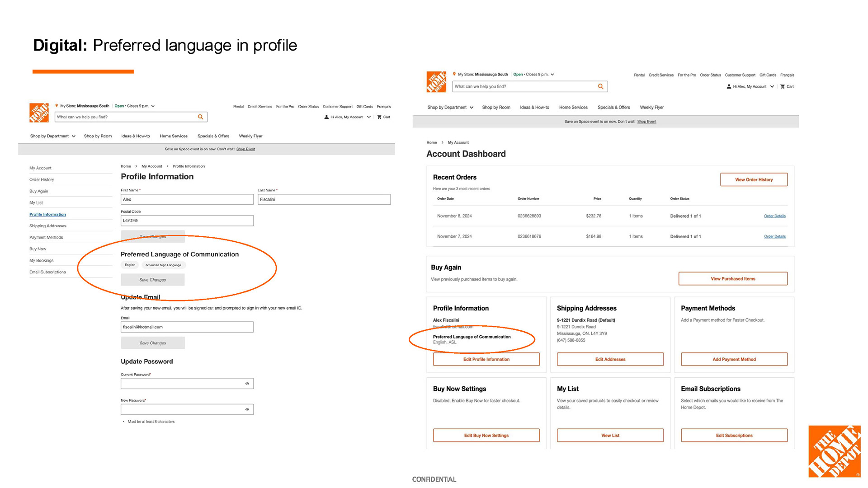Image resolution: width=868 pixels, height=488 pixels.
Task: Select Buy Again in account sidebar
Action: [x=38, y=191]
